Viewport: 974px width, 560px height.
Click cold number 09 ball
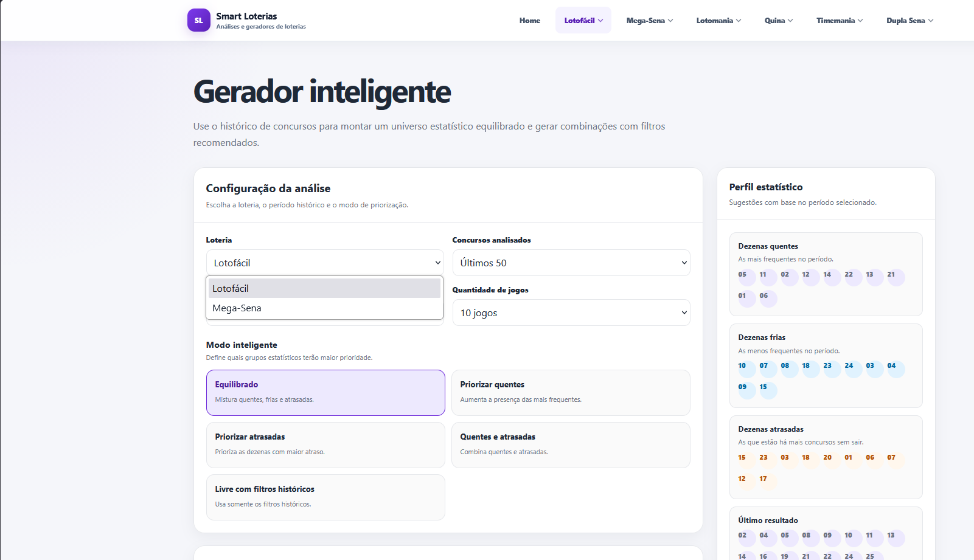click(x=746, y=390)
